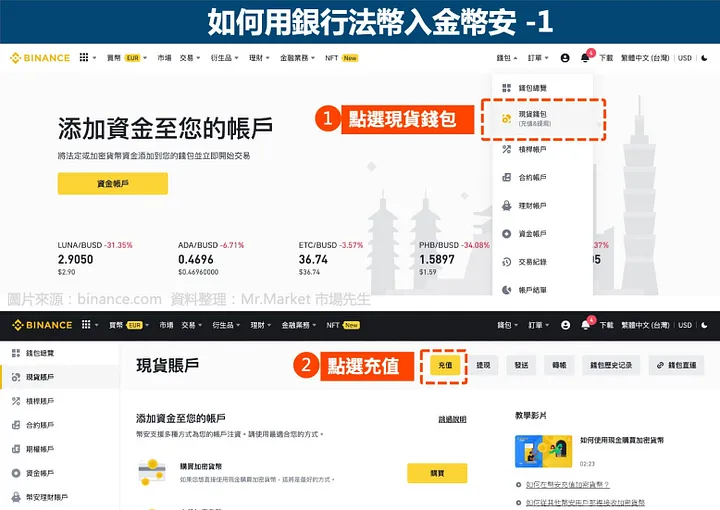
Task: Click the Binance logo in the white header
Action: click(x=40, y=58)
